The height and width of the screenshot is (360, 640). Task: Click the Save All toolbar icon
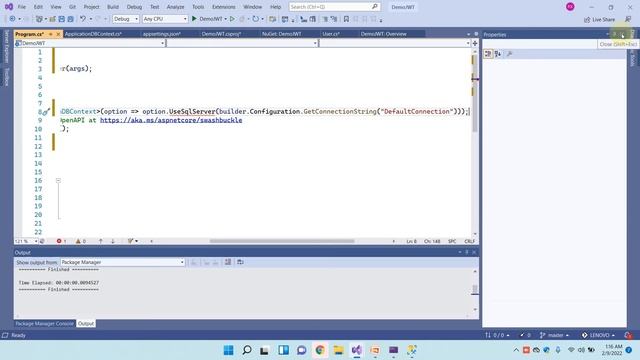tap(71, 19)
